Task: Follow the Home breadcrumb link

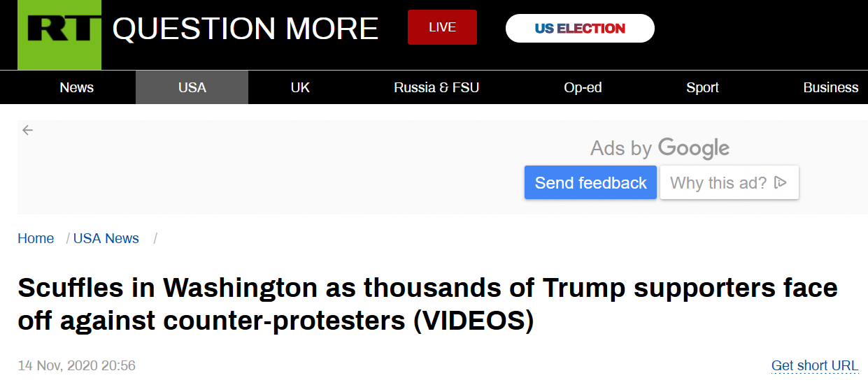Action: click(36, 238)
